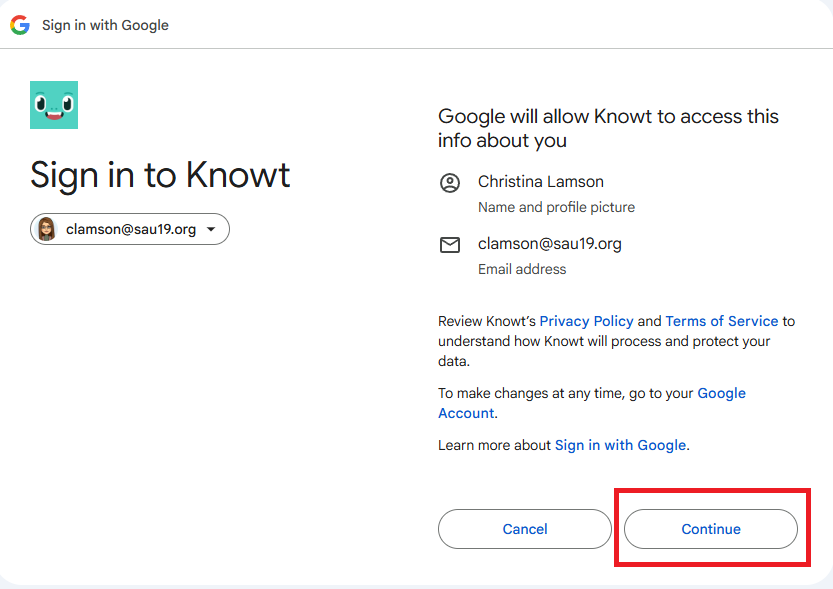This screenshot has width=833, height=589.
Task: Click the "Name and profile picture" label
Action: pos(556,207)
